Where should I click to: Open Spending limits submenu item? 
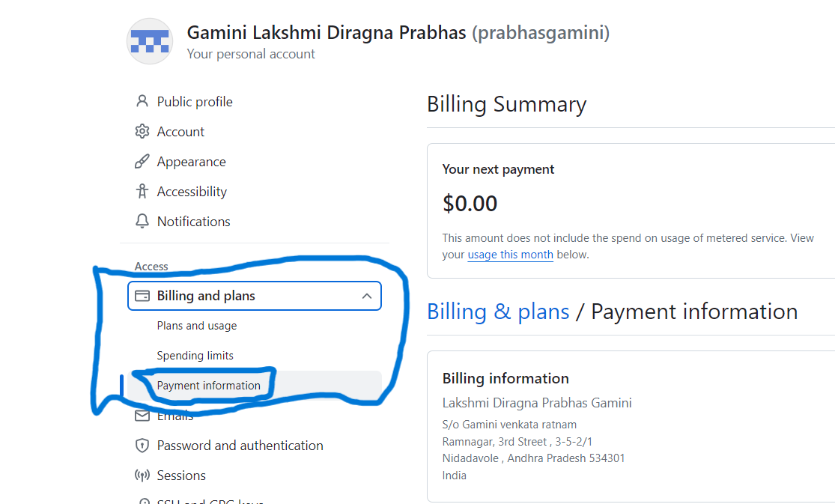click(x=195, y=356)
